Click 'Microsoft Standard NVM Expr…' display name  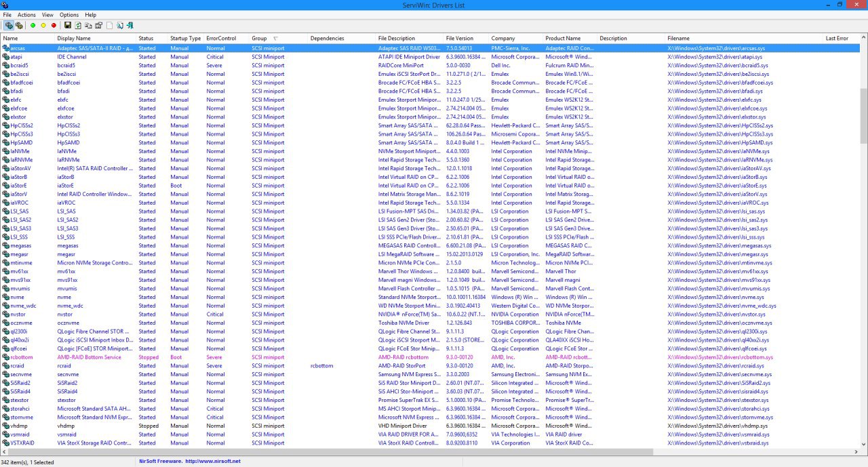(94, 418)
